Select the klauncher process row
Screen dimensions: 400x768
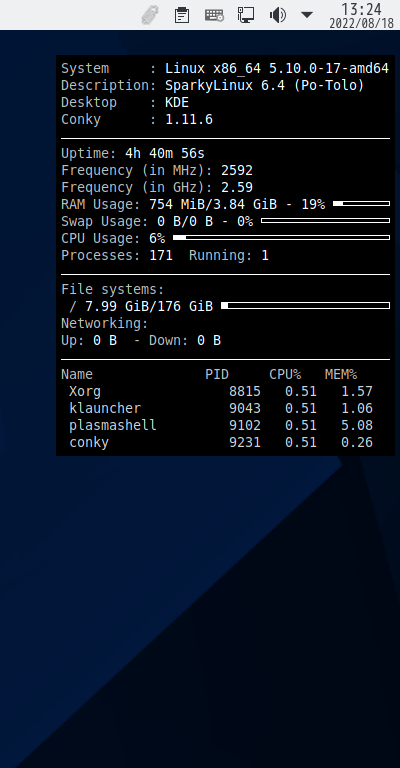221,408
